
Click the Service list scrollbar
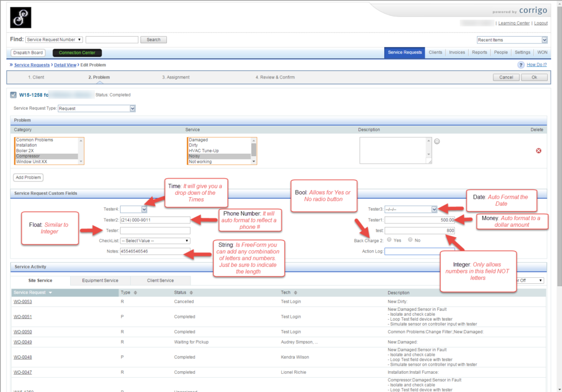(254, 151)
